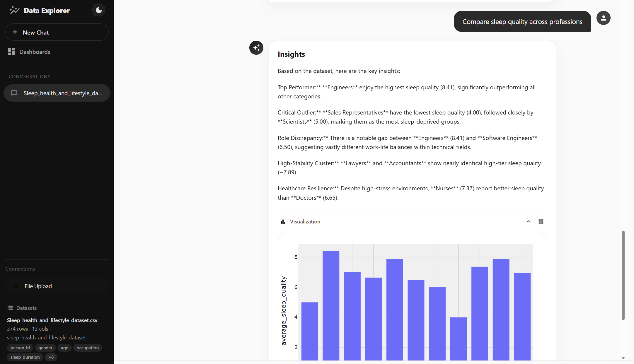Click the user profile avatar icon
Screen dimensions: 634x364
(603, 18)
